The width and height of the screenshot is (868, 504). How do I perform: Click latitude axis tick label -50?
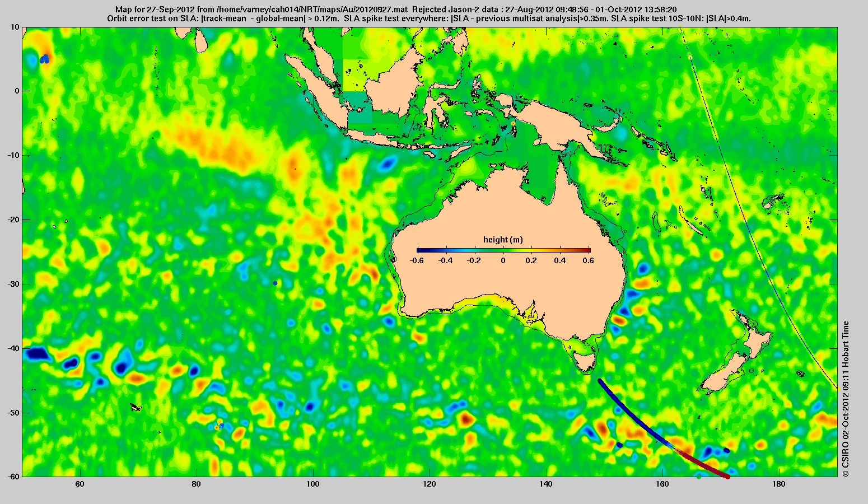click(x=13, y=413)
